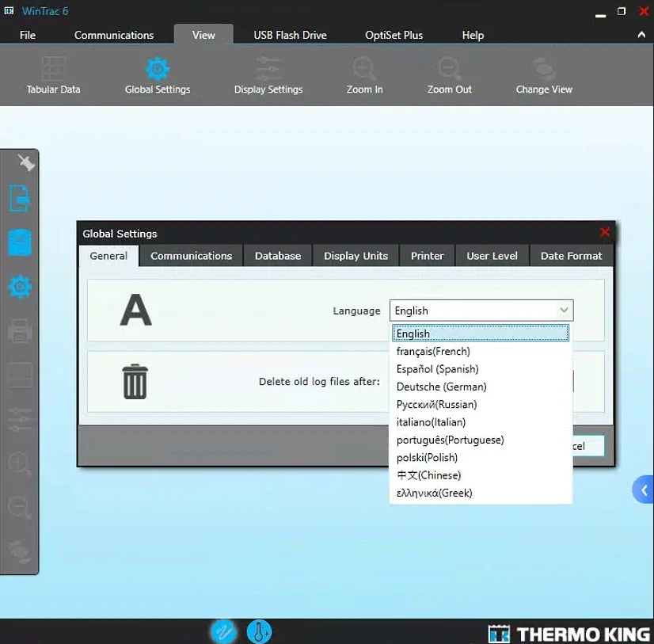Click the graph icon in left sidebar
Viewport: 654px width, 644px height.
click(x=20, y=375)
